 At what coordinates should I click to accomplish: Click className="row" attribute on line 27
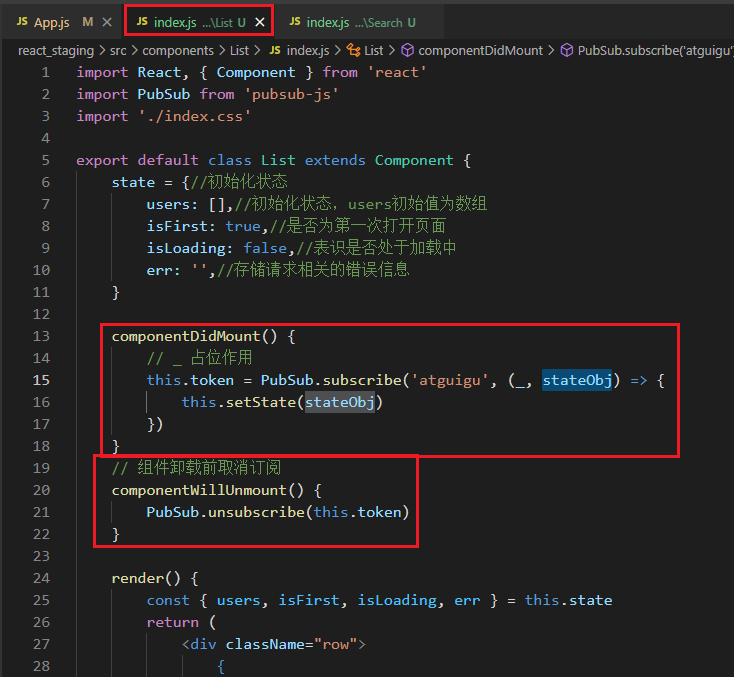(292, 644)
